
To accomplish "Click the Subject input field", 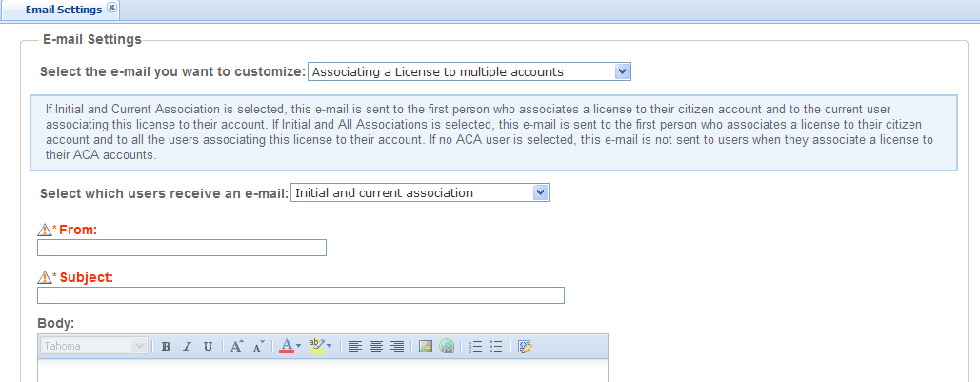I will click(301, 295).
